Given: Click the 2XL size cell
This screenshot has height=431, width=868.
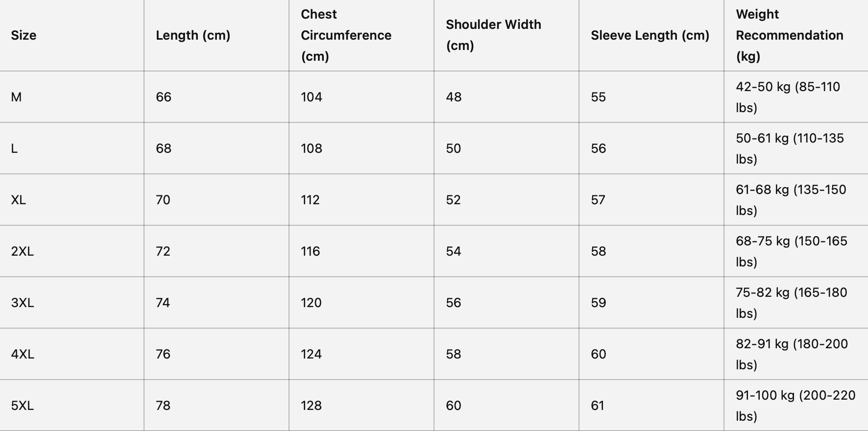Looking at the screenshot, I should point(23,251).
